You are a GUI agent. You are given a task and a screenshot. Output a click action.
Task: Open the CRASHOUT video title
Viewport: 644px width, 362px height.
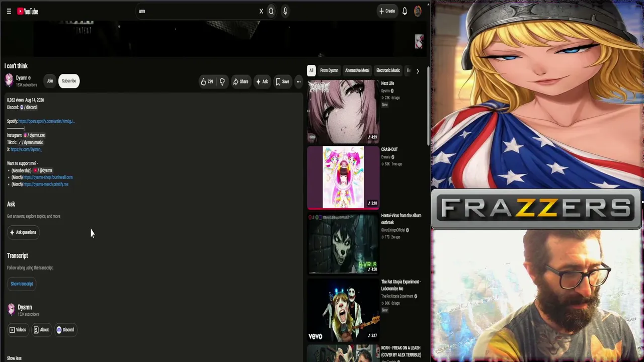point(389,149)
